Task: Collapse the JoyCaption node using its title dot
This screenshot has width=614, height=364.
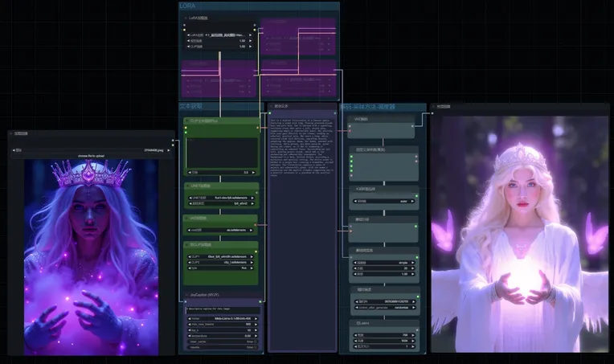Action: pyautogui.click(x=186, y=294)
